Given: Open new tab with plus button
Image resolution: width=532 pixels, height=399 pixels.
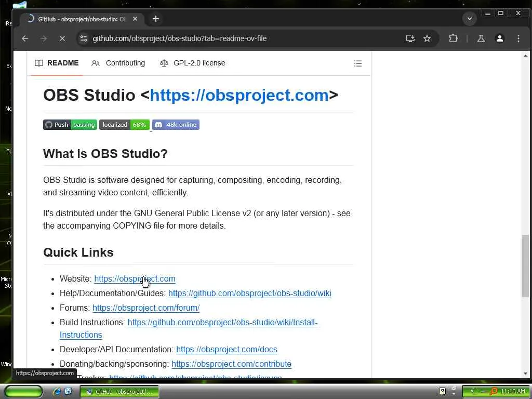Looking at the screenshot, I should point(156,19).
